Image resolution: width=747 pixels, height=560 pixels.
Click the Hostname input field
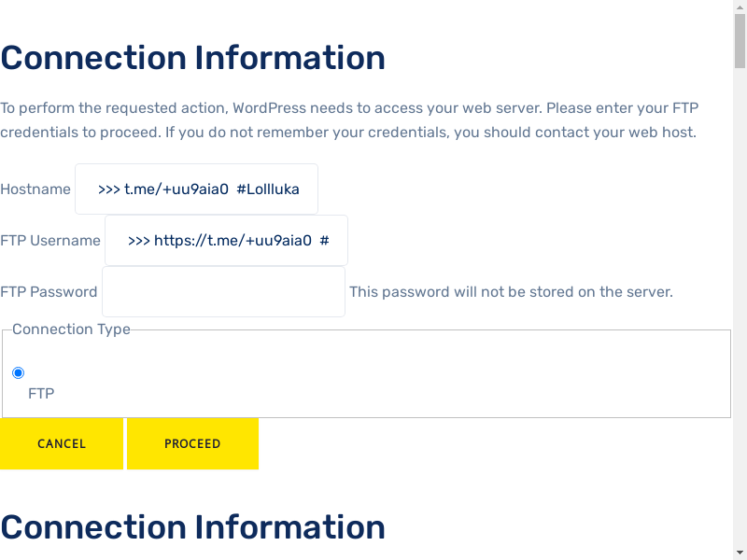click(x=196, y=189)
